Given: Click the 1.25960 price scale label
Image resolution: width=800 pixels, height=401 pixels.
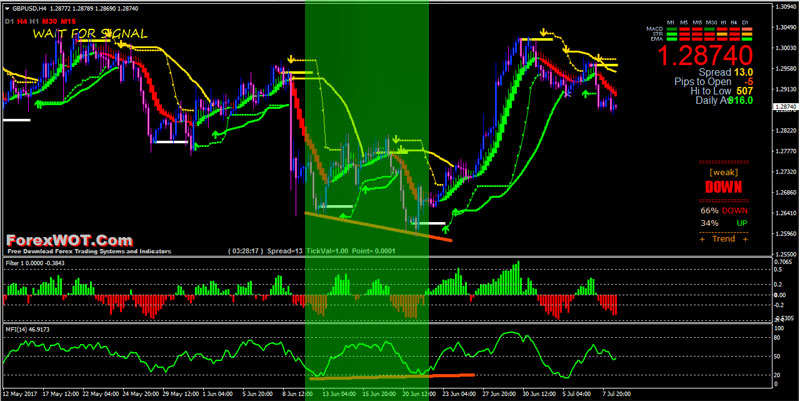Looking at the screenshot, I should pyautogui.click(x=786, y=234).
